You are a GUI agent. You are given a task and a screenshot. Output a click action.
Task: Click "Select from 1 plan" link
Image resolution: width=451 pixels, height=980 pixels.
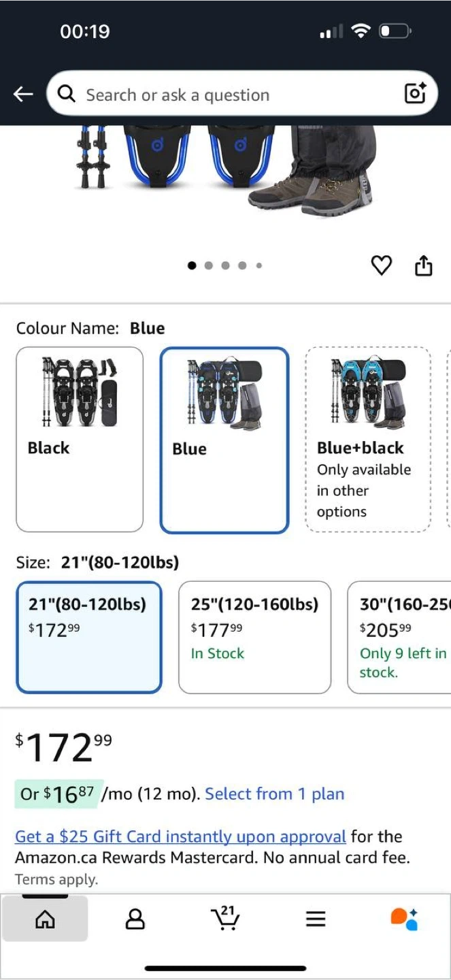tap(274, 794)
